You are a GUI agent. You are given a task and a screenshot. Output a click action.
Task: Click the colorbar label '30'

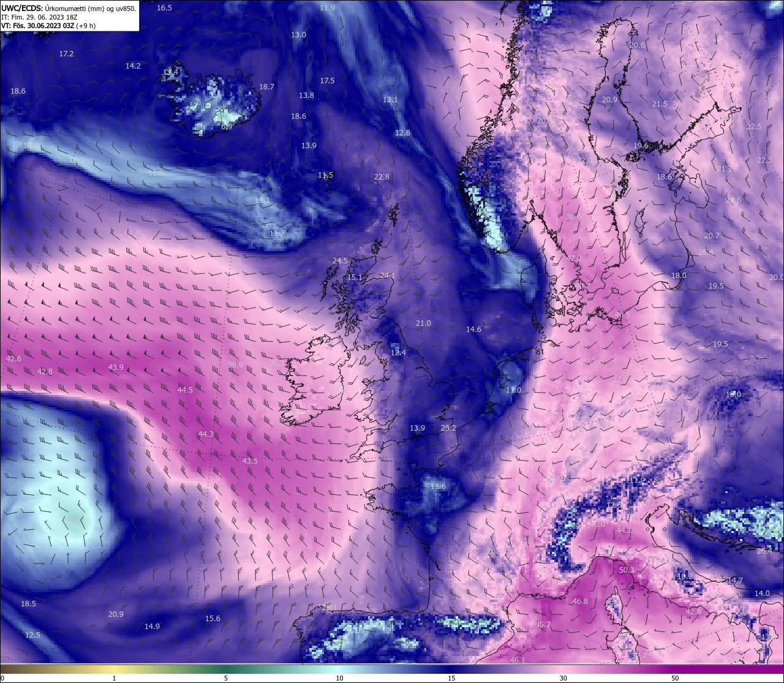563,678
